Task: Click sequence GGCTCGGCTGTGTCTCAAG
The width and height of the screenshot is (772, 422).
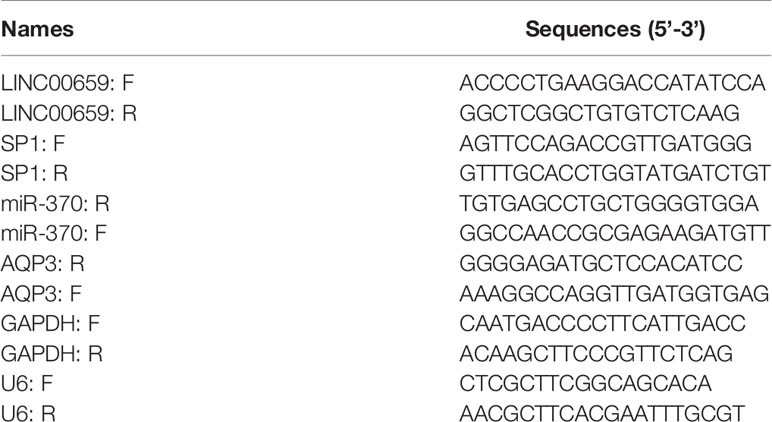Action: tap(599, 113)
